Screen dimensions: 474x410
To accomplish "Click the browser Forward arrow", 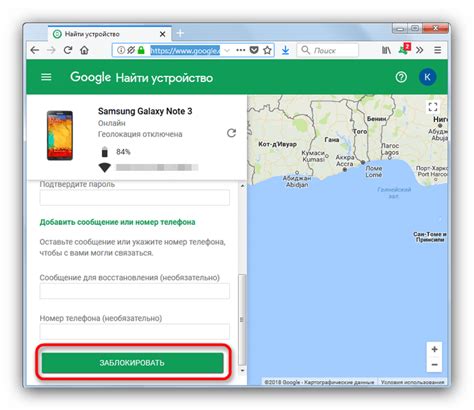I will point(51,50).
